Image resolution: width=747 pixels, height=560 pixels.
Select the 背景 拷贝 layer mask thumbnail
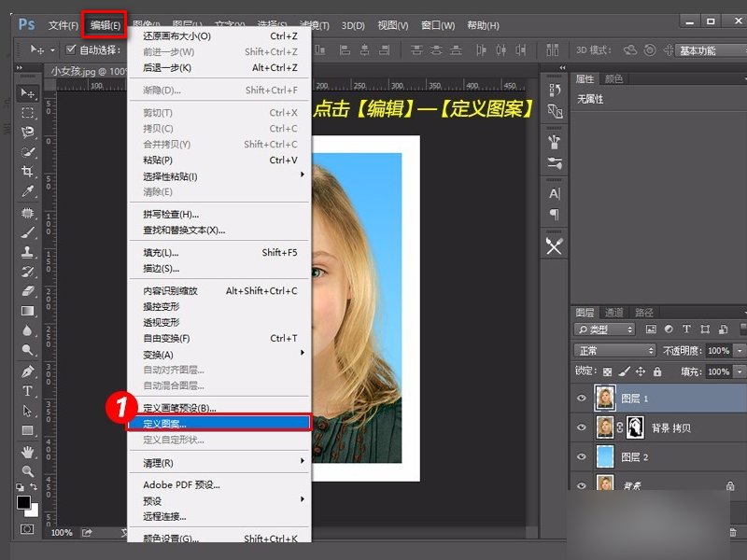pos(634,426)
